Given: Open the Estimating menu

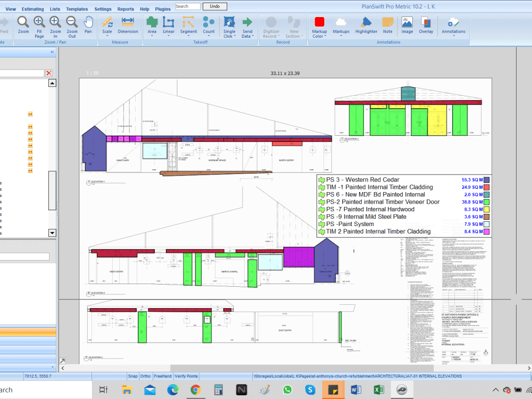Looking at the screenshot, I should 32,9.
